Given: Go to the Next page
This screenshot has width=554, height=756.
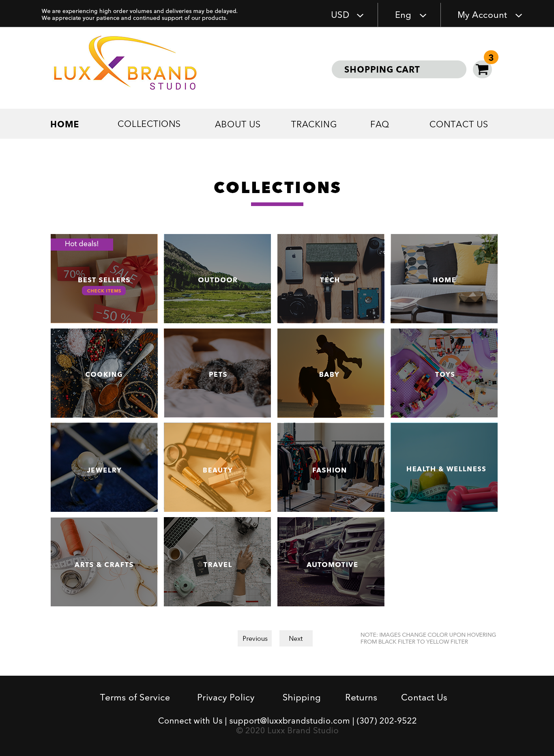Looking at the screenshot, I should 296,638.
